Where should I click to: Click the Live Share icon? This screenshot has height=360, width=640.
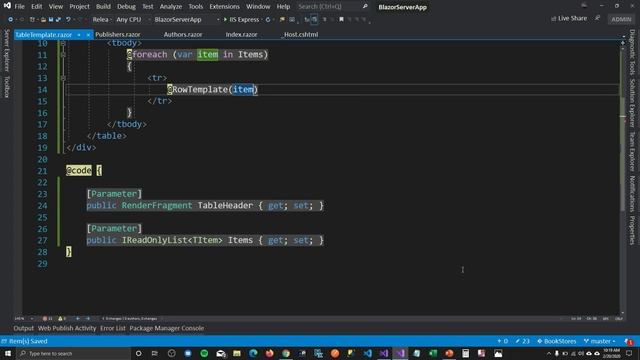(x=553, y=18)
